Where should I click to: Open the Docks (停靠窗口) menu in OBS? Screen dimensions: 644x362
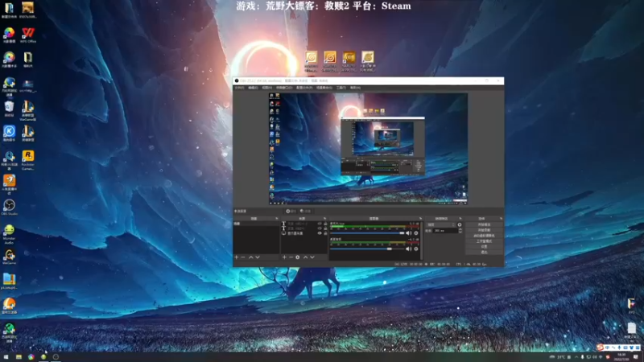coord(284,88)
